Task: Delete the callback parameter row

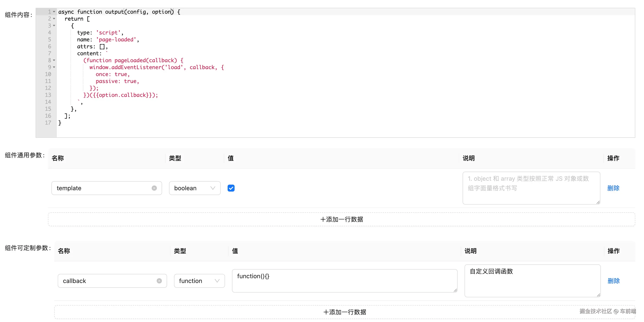Action: [x=613, y=281]
